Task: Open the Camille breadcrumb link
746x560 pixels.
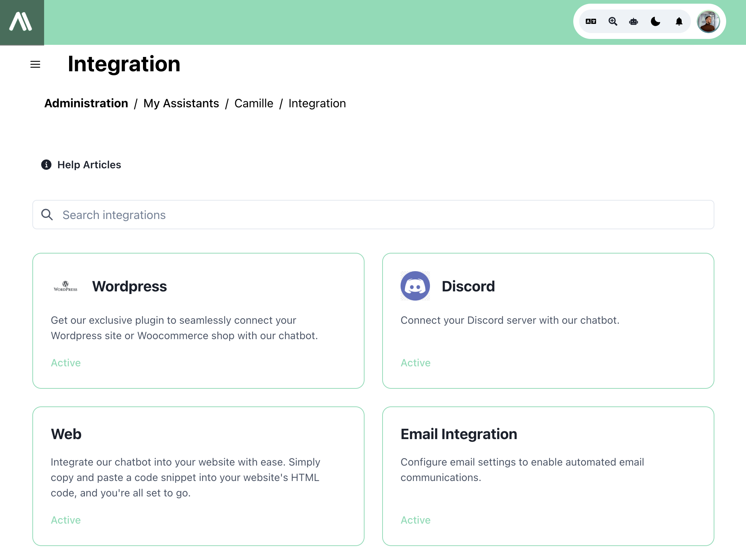Action: (x=254, y=104)
